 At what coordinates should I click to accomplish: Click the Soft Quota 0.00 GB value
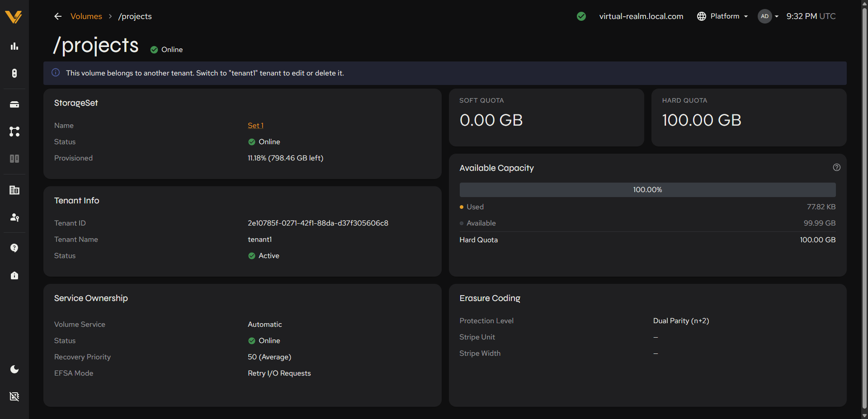[491, 120]
